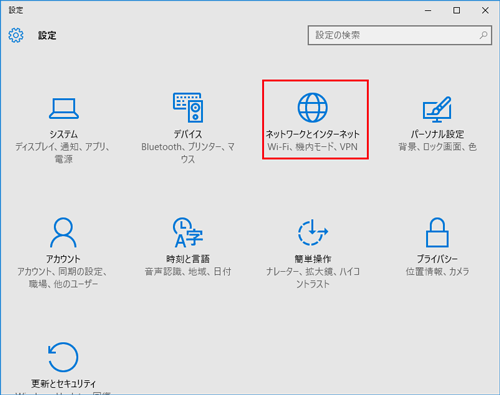Click the 'ディスプレイ、通知、アプリ、電源' description

(64, 153)
